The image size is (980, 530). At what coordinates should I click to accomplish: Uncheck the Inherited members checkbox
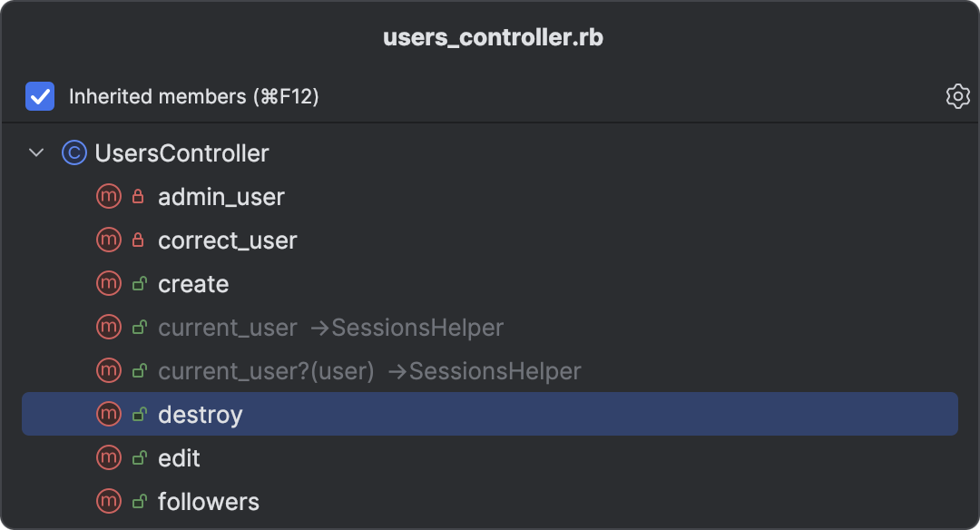tap(40, 96)
